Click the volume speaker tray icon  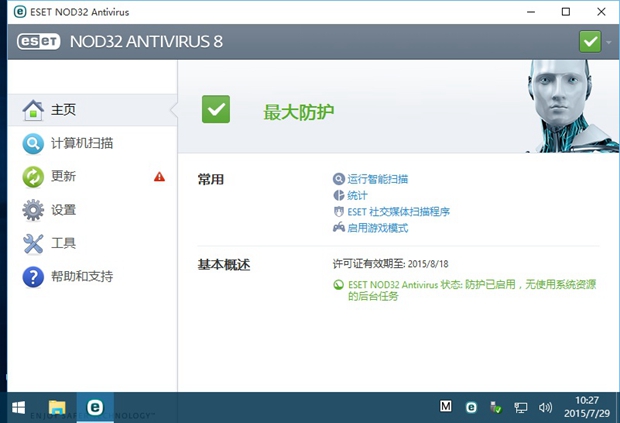point(545,407)
